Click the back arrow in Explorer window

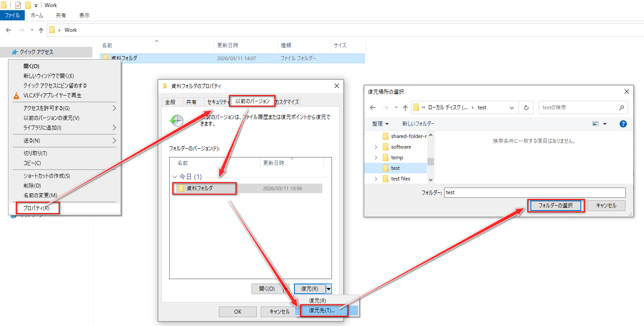(8, 30)
